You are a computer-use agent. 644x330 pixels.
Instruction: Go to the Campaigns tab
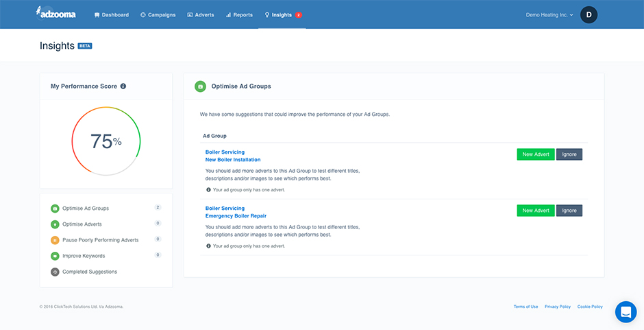(158, 15)
